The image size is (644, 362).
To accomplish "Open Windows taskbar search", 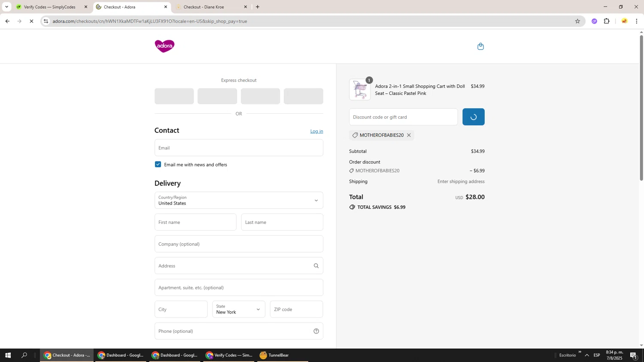I will (x=24, y=355).
